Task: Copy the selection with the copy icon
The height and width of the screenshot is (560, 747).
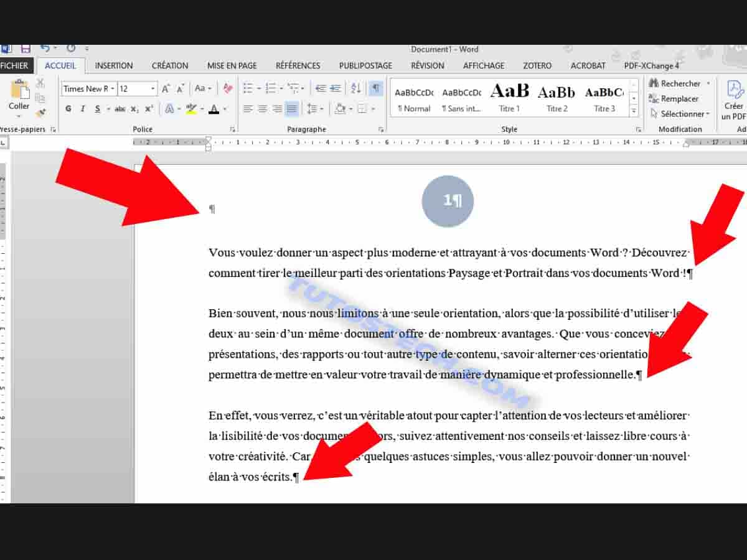Action: (40, 98)
